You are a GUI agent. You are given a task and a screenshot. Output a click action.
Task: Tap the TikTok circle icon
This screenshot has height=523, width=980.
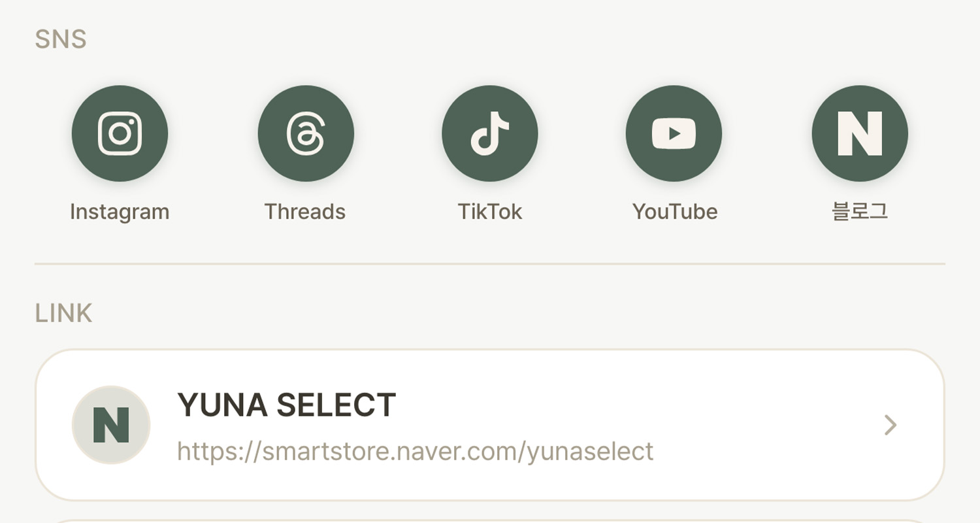point(490,133)
